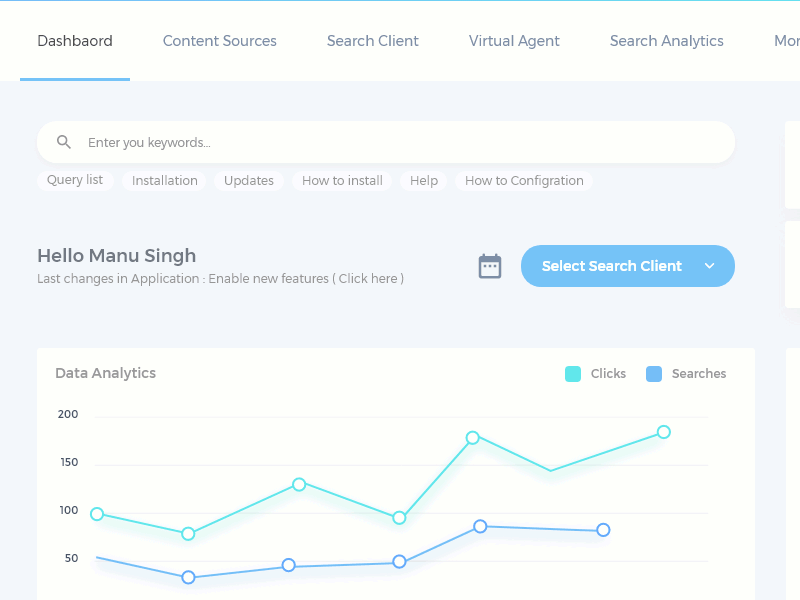Choose the Updates suggestion tag
This screenshot has height=600, width=800.
coord(249,181)
